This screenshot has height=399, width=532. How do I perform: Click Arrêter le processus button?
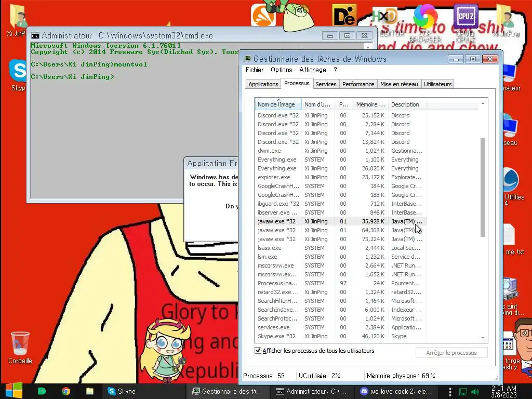451,353
